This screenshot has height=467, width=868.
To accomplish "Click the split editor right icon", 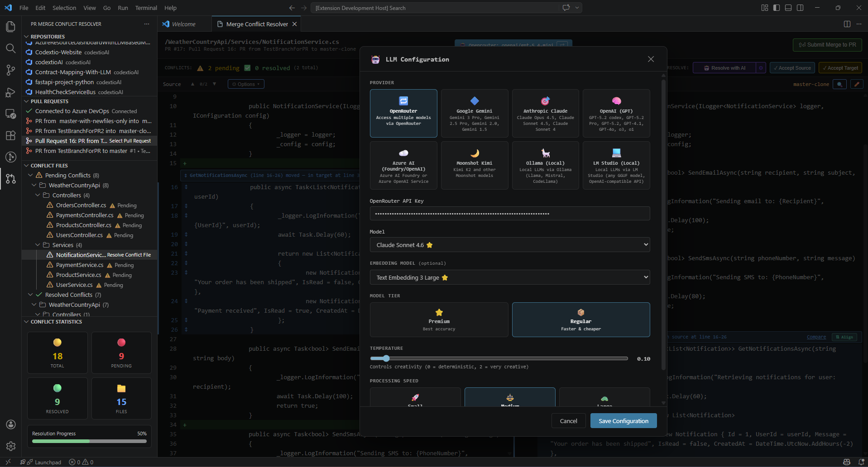I will 847,24.
